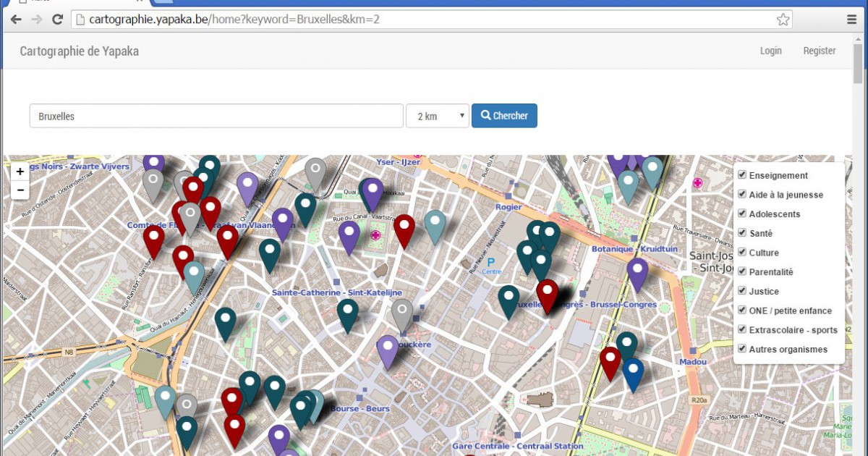Viewport: 868px width, 456px height.
Task: Uncheck ONE / petite enfance filter
Action: click(741, 310)
